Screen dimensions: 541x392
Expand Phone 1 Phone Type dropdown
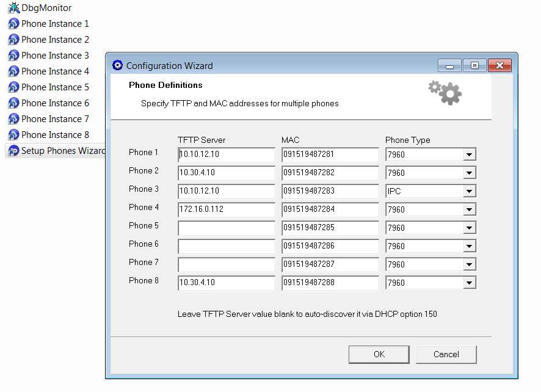[469, 155]
